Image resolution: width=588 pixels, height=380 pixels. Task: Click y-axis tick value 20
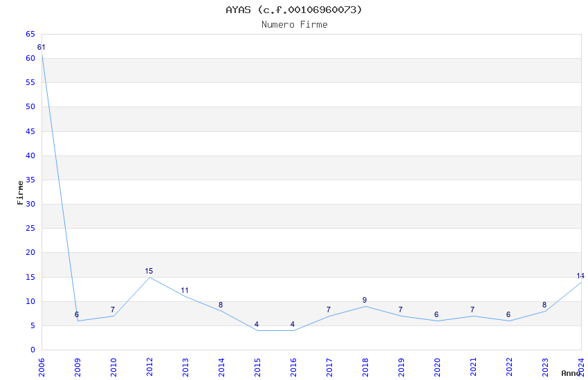[30, 253]
